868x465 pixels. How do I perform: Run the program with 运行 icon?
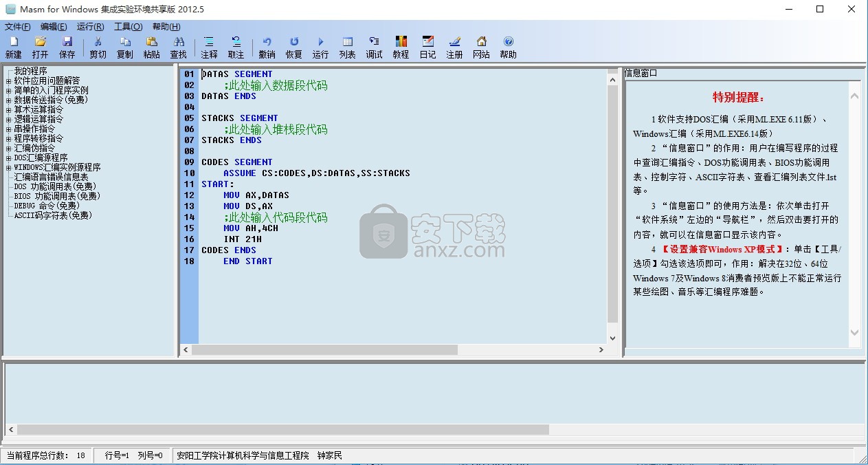click(320, 47)
